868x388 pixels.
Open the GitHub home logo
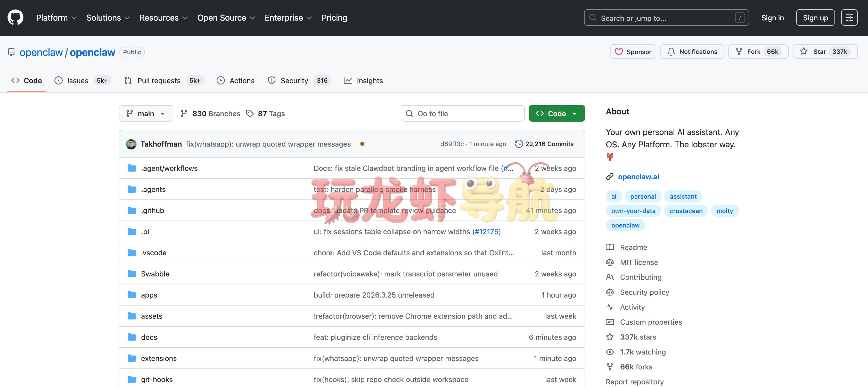tap(15, 18)
